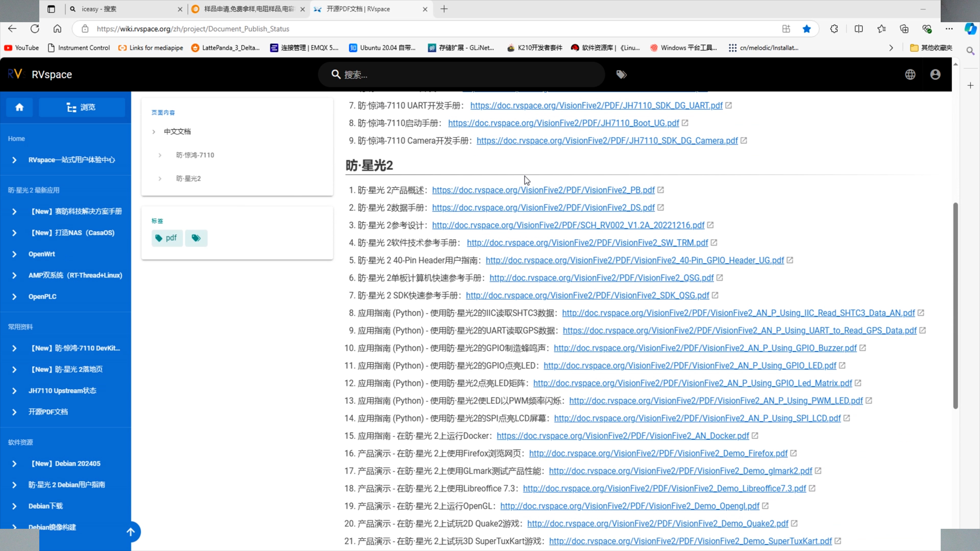Click the RVspace home icon in sidebar
980x551 pixels.
click(19, 107)
